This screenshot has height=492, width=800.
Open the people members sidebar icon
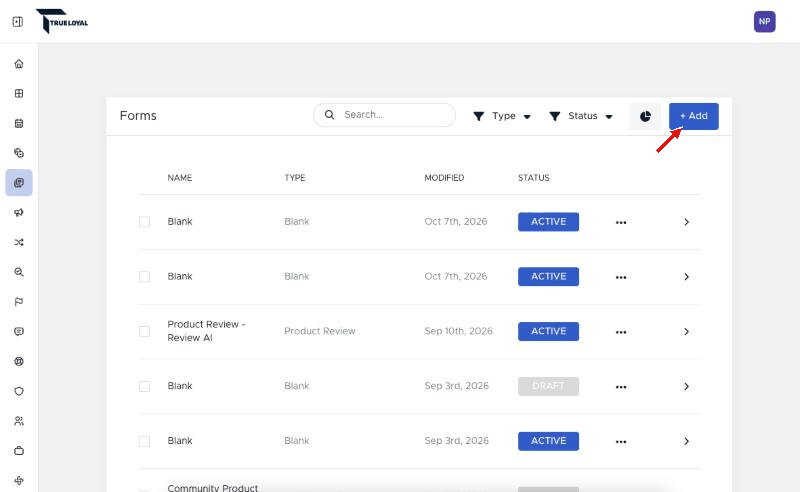19,421
